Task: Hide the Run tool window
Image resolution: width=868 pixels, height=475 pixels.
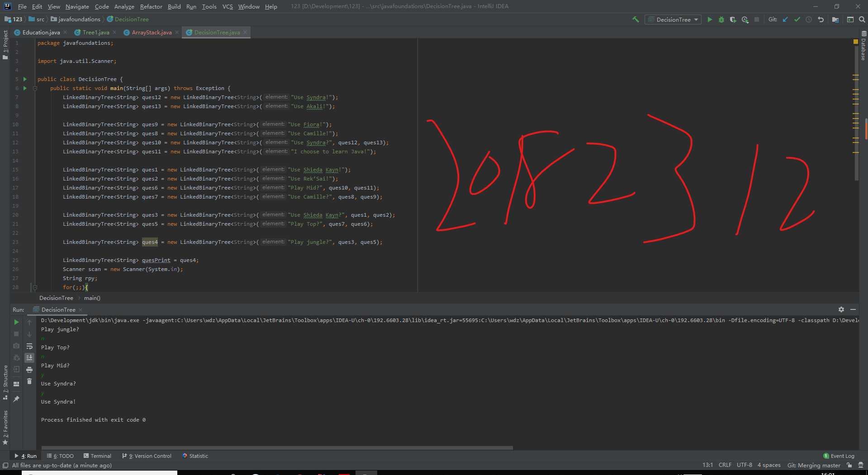Action: click(x=853, y=309)
